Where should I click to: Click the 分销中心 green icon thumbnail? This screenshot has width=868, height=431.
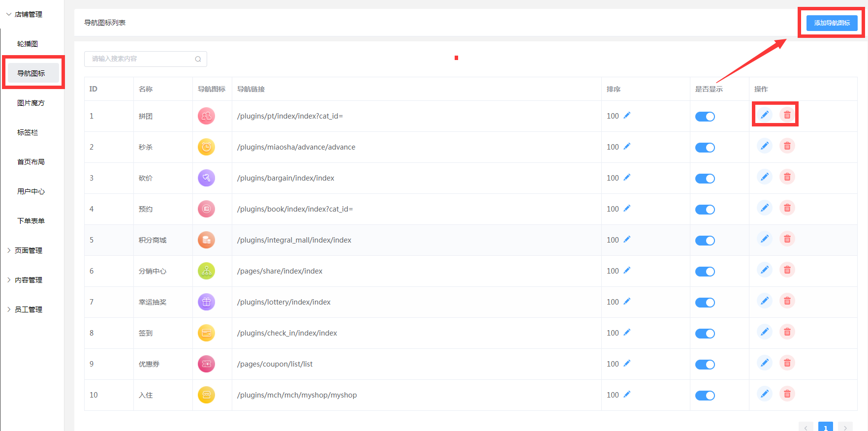(x=206, y=271)
